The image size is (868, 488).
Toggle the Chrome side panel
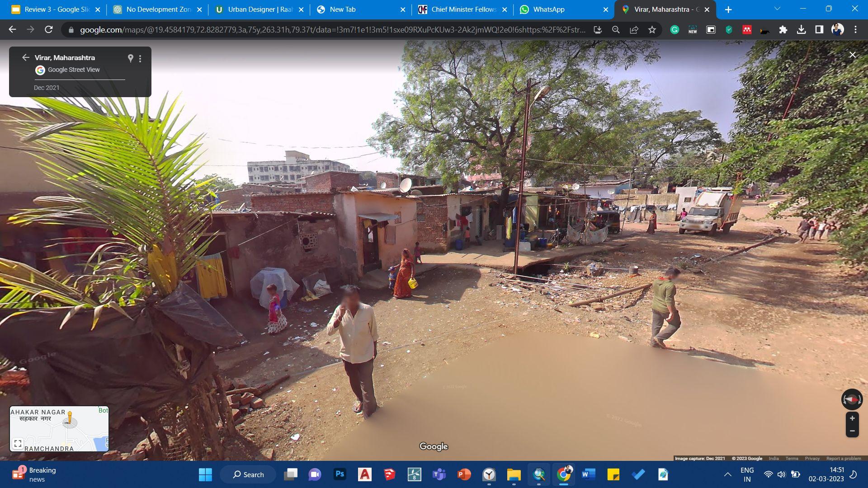click(x=819, y=30)
